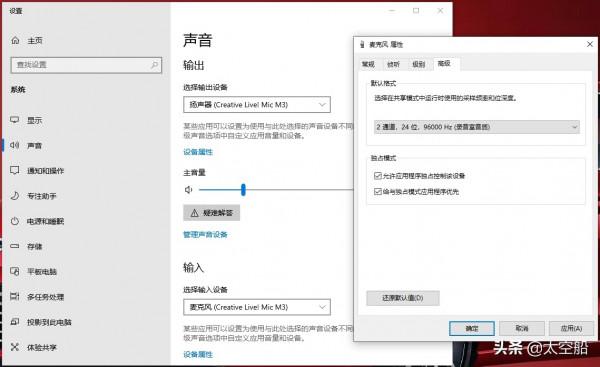Click the magnifier icon in settings search box
This screenshot has width=600, height=367.
tap(154, 65)
